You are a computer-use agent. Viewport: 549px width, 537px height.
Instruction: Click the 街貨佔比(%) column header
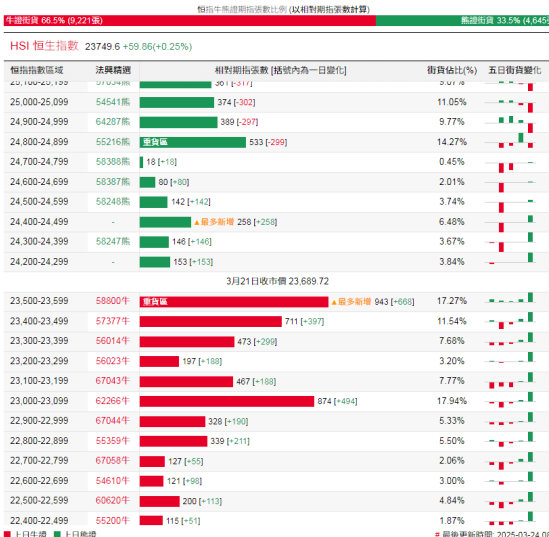coord(452,70)
